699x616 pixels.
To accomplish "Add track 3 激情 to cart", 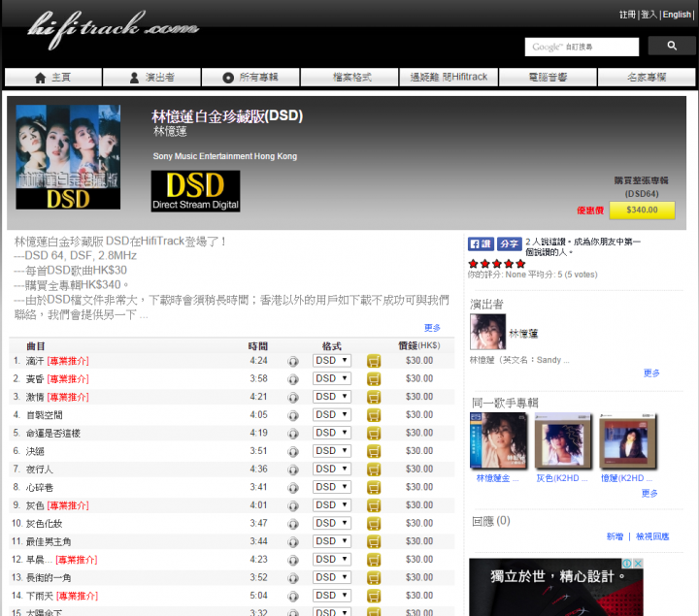I will pyautogui.click(x=374, y=397).
